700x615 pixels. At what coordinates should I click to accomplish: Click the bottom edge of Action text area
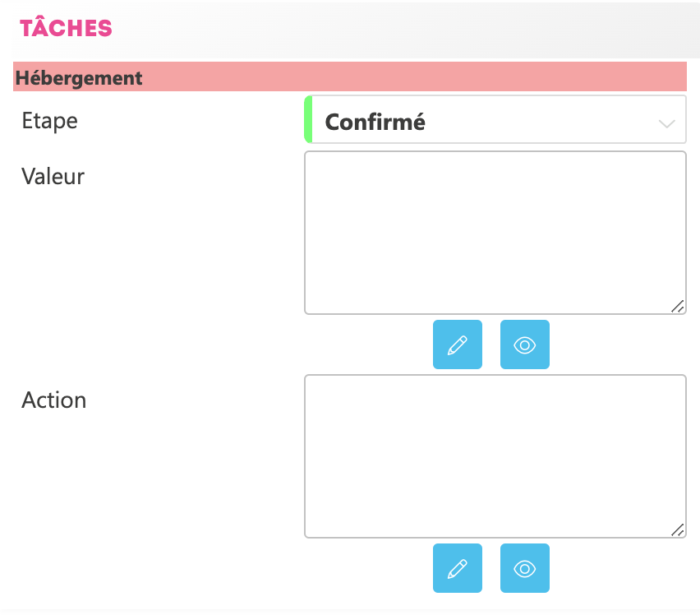[493, 537]
